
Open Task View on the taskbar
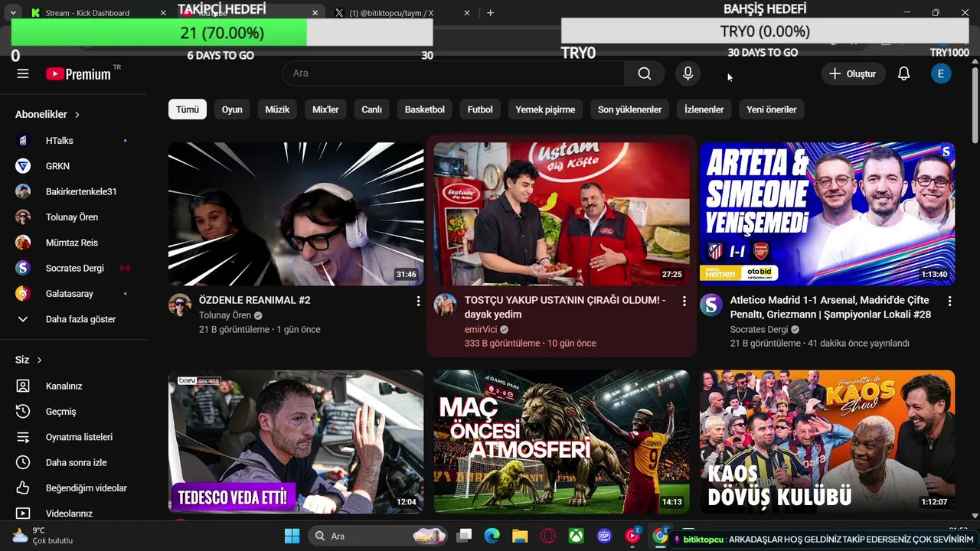(x=465, y=536)
